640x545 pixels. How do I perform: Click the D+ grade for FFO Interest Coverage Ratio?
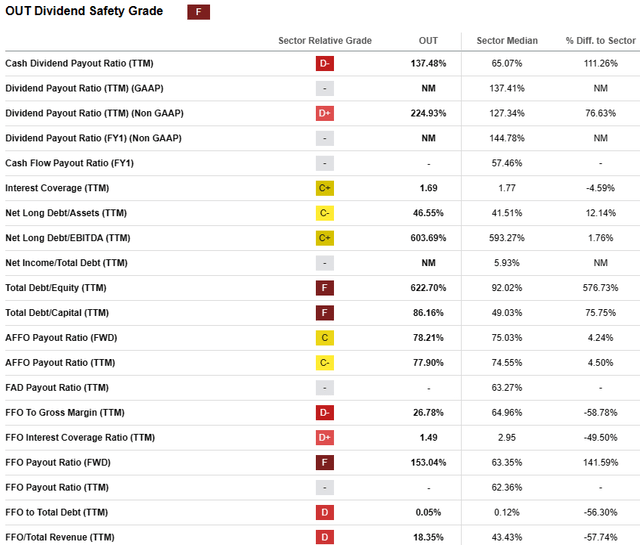click(324, 437)
